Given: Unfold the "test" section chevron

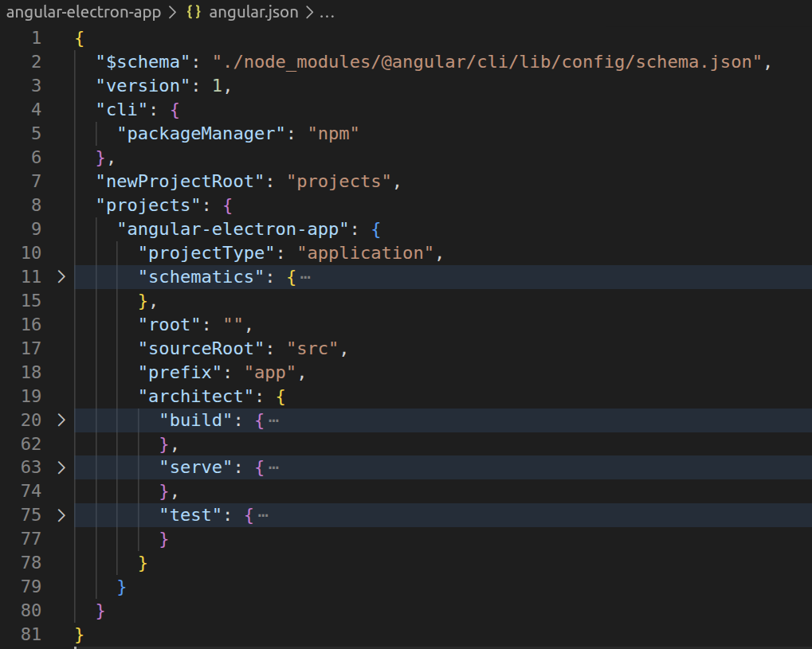Looking at the screenshot, I should (x=61, y=515).
